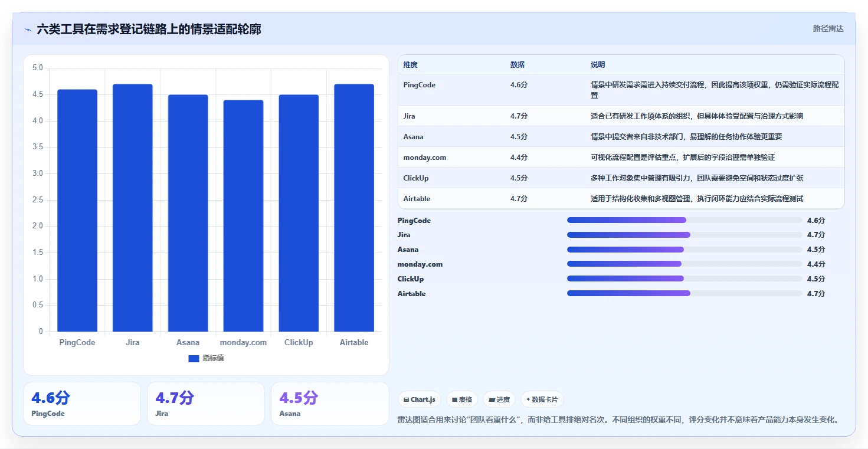
Task: Click the icon beside the dashboard title
Action: pos(28,30)
